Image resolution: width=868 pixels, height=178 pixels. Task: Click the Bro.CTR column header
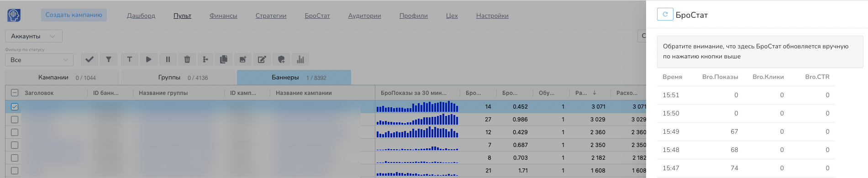pos(817,77)
